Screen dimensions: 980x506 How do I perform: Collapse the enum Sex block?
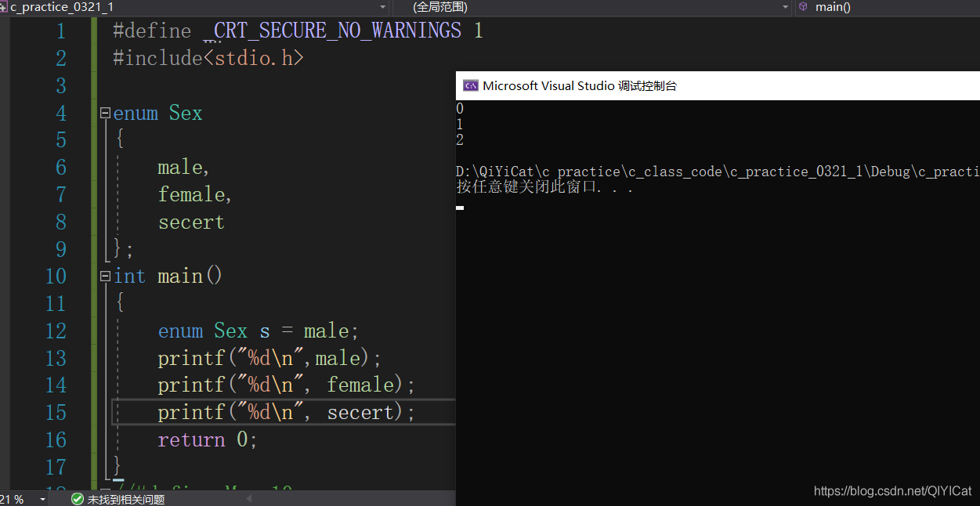point(105,114)
